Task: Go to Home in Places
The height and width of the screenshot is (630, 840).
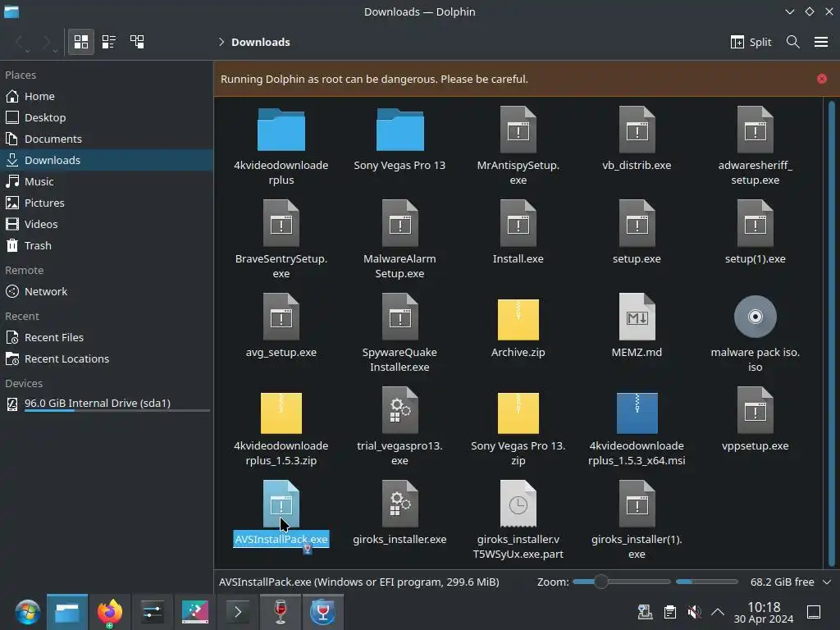Action: click(106, 96)
